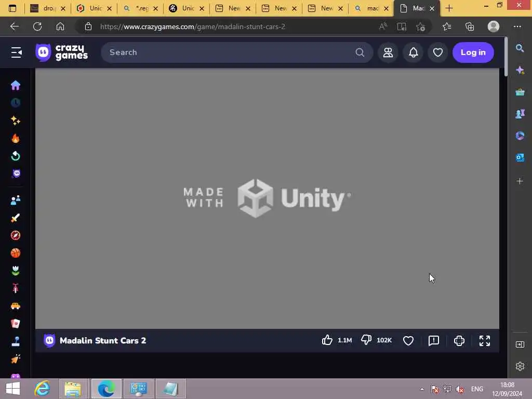Viewport: 532px width, 399px height.
Task: Add this page to favorites star
Action: click(x=421, y=26)
